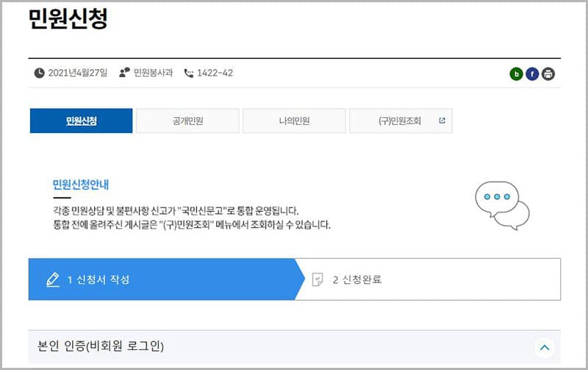Open the 나의민원 tab

(294, 121)
